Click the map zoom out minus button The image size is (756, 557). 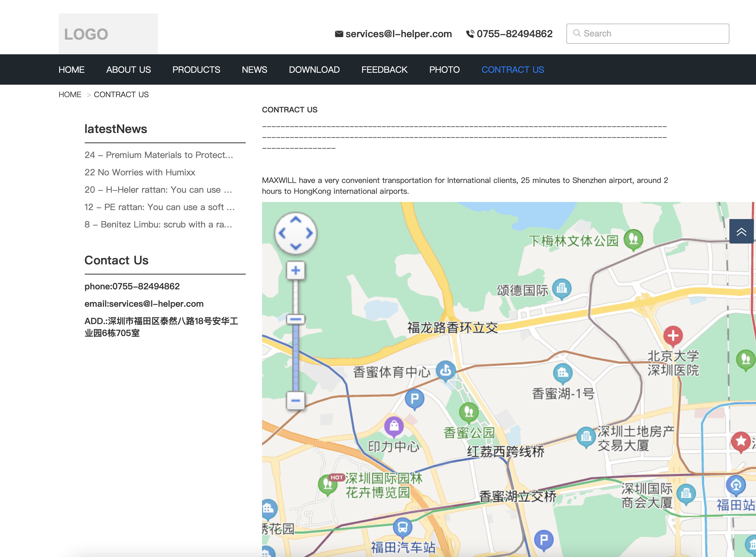tap(295, 400)
